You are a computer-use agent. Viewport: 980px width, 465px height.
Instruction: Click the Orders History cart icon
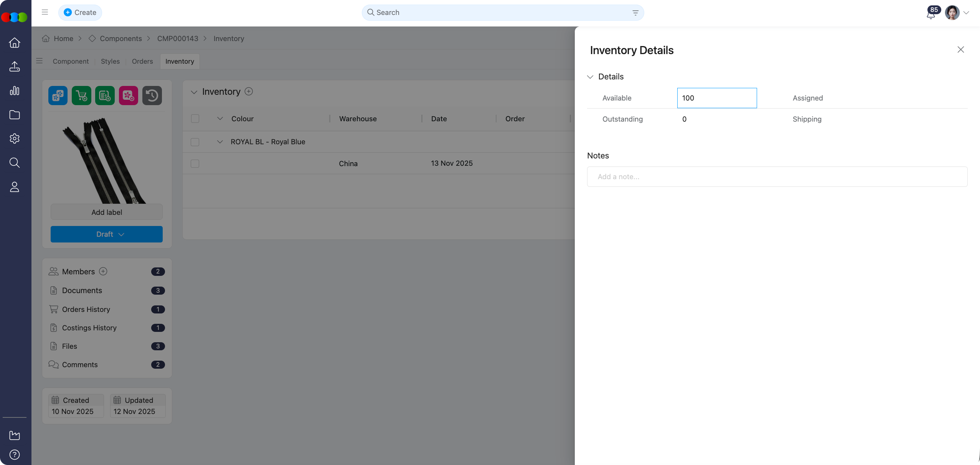(54, 309)
